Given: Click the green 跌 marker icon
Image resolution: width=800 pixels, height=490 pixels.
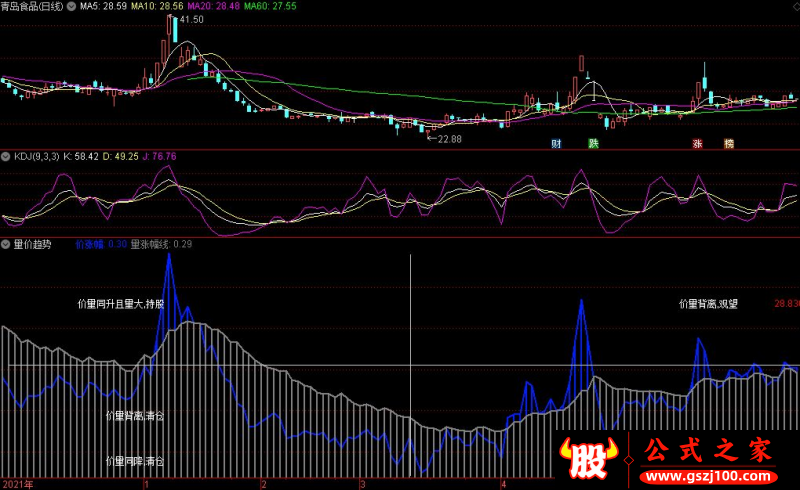Looking at the screenshot, I should (593, 143).
